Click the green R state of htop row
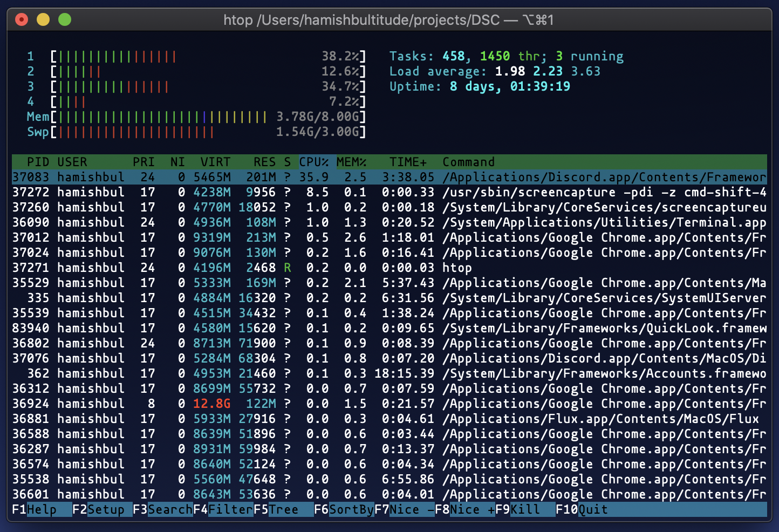The width and height of the screenshot is (779, 532). tap(288, 268)
